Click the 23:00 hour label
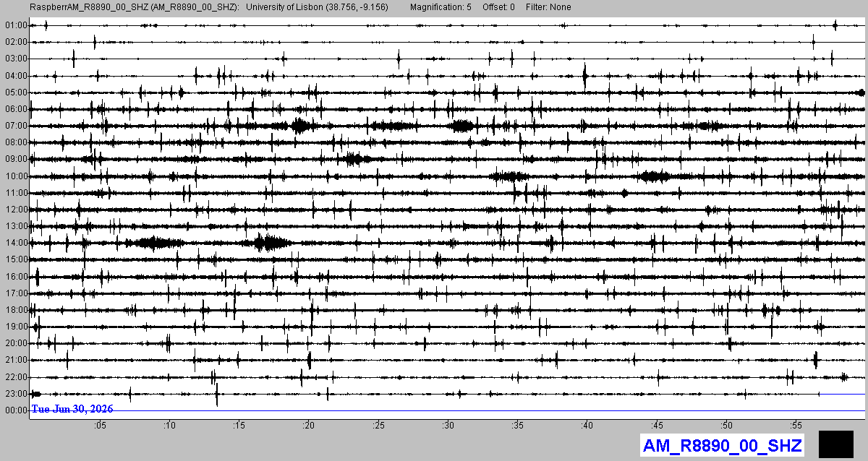Image resolution: width=868 pixels, height=461 pixels. (16, 394)
